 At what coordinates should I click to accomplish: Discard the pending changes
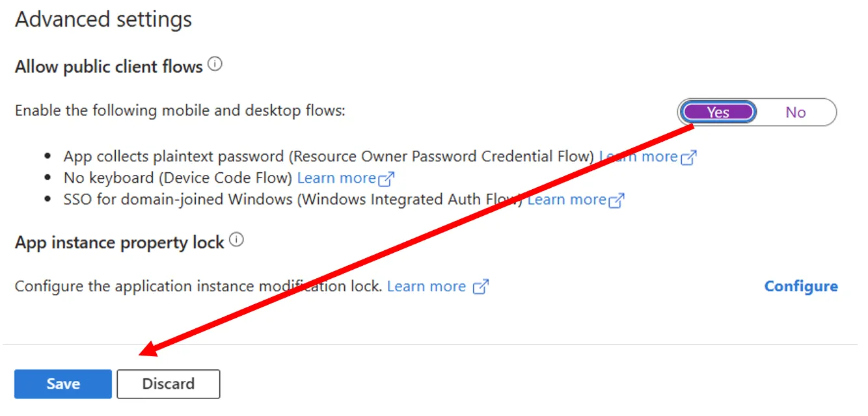tap(168, 383)
